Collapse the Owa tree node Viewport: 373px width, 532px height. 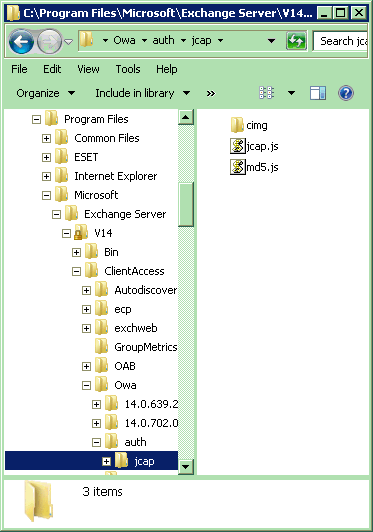[87, 385]
